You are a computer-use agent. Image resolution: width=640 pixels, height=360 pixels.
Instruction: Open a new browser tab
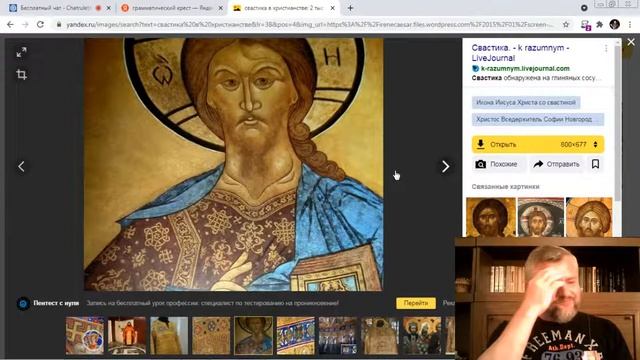click(x=350, y=8)
